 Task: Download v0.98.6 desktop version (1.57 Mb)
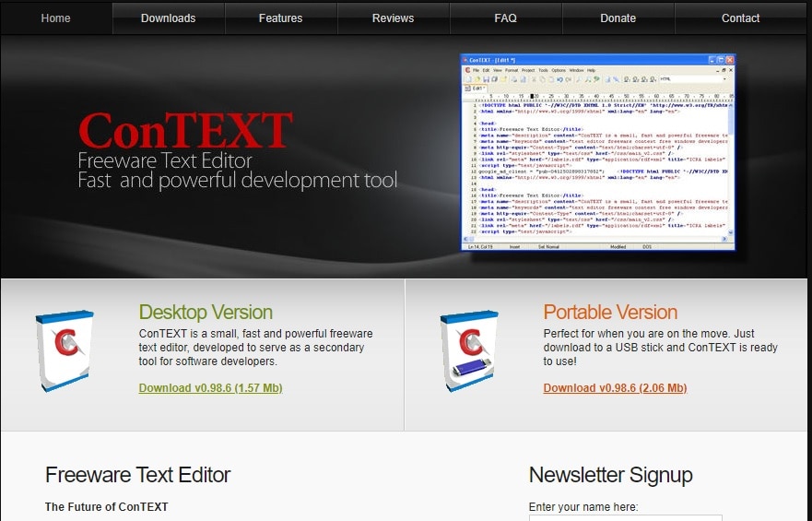click(210, 388)
